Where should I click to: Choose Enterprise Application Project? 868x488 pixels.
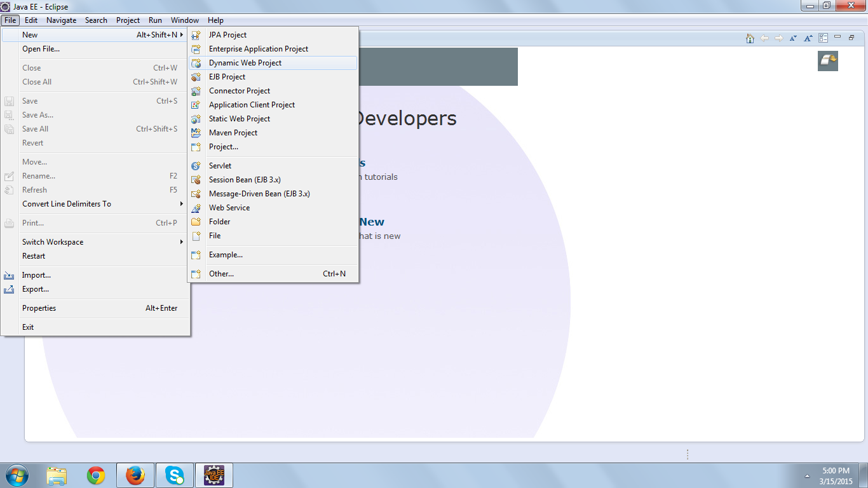click(273, 49)
